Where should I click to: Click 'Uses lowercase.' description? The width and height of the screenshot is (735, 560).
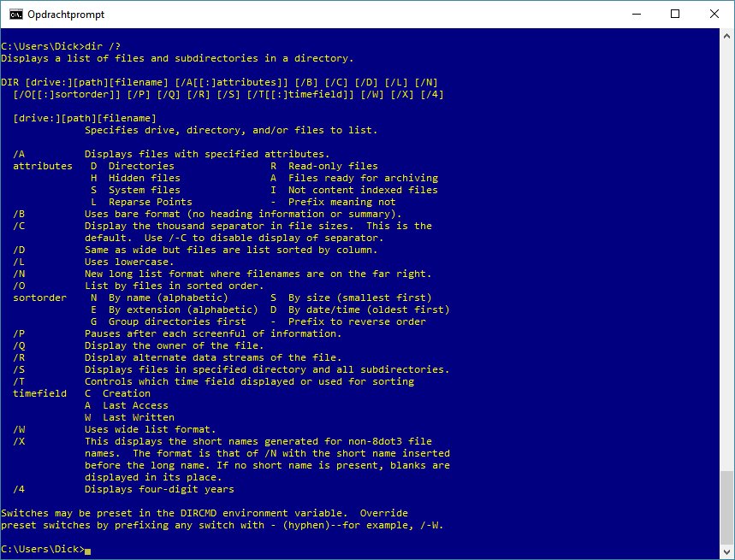tap(129, 262)
